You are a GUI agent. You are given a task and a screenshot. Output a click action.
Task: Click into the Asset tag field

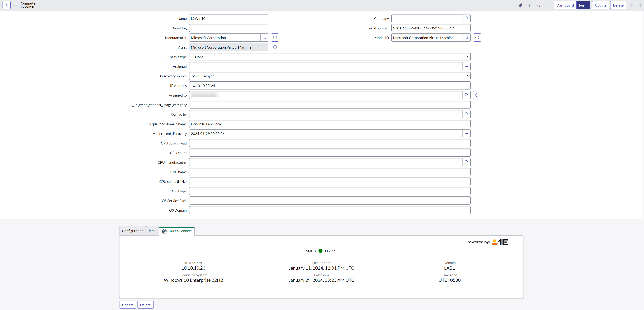(228, 28)
